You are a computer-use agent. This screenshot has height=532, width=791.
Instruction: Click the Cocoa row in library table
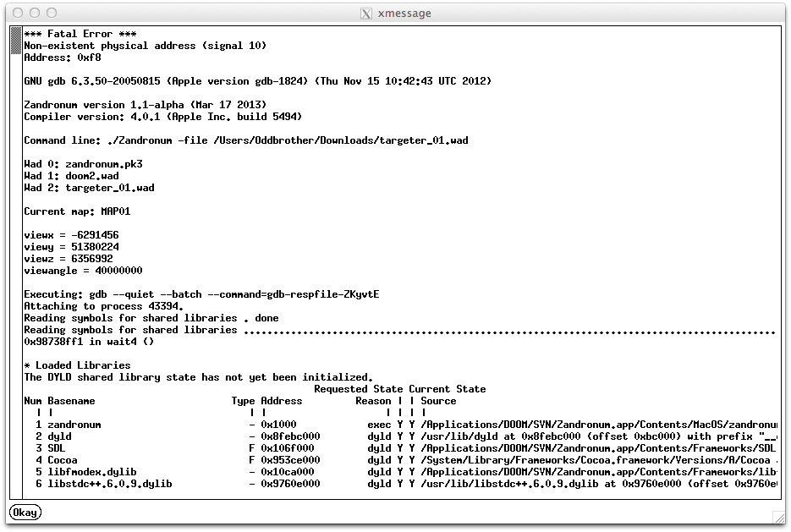click(63, 460)
